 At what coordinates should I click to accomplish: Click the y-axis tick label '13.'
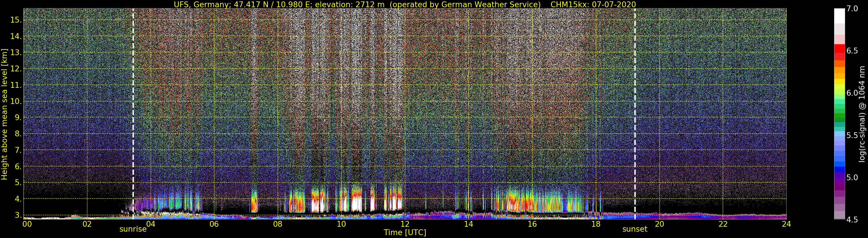click(x=16, y=53)
